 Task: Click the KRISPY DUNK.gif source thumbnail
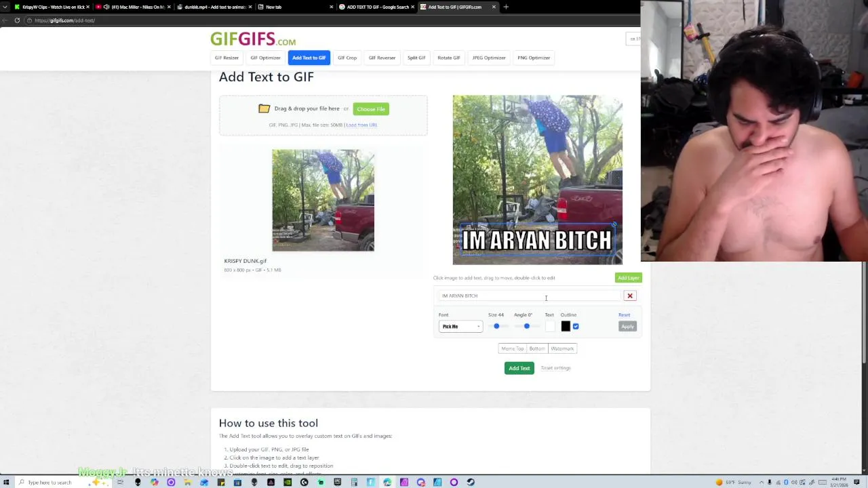pos(323,201)
